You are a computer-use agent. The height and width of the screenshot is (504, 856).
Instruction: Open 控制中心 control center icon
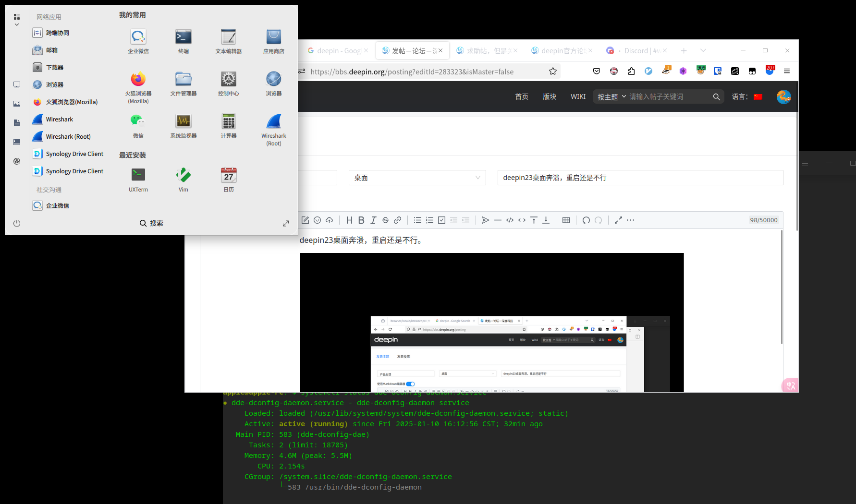[x=229, y=83]
